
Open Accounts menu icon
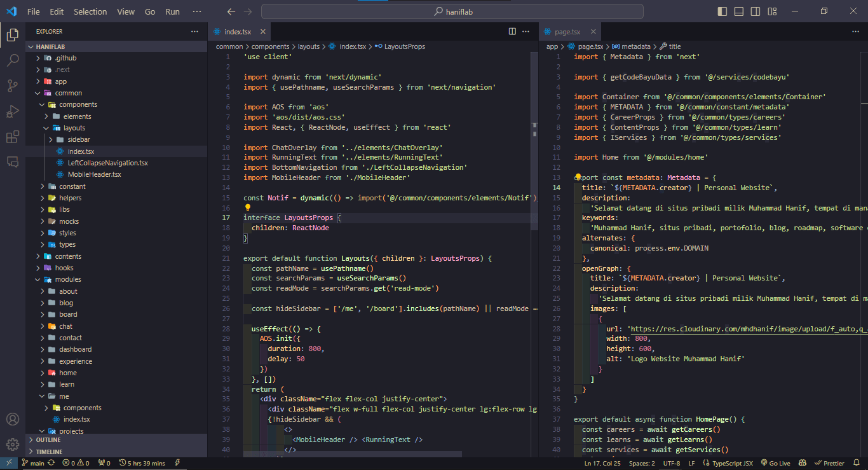click(13, 420)
